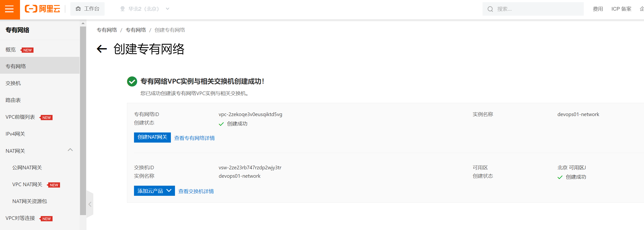Click the Alibaba Cloud logo

(x=42, y=9)
